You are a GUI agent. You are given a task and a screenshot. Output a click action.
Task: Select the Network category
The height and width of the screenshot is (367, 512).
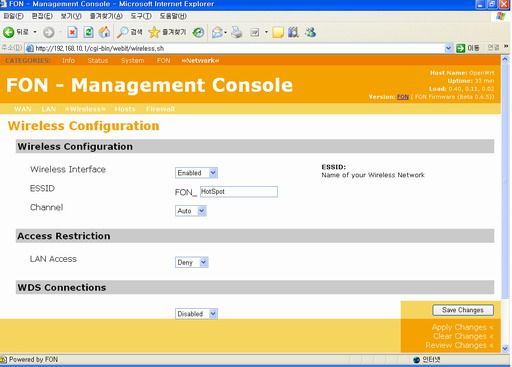tap(200, 60)
